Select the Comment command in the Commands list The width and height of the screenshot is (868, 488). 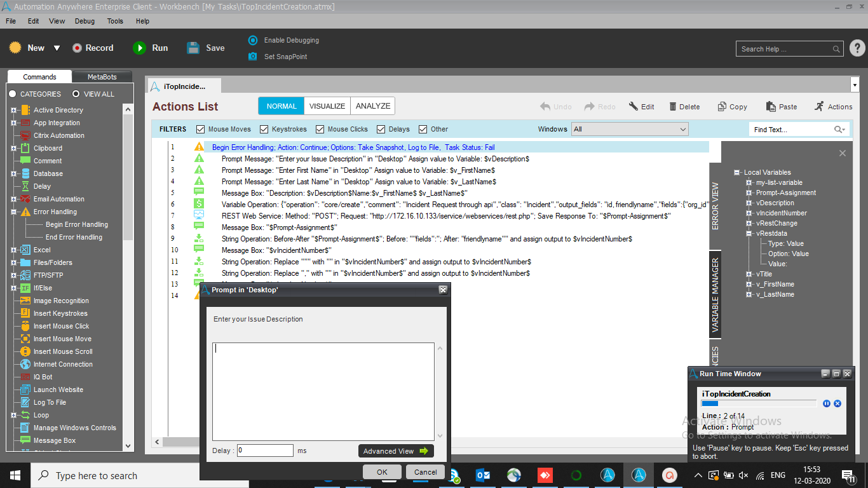pos(48,161)
